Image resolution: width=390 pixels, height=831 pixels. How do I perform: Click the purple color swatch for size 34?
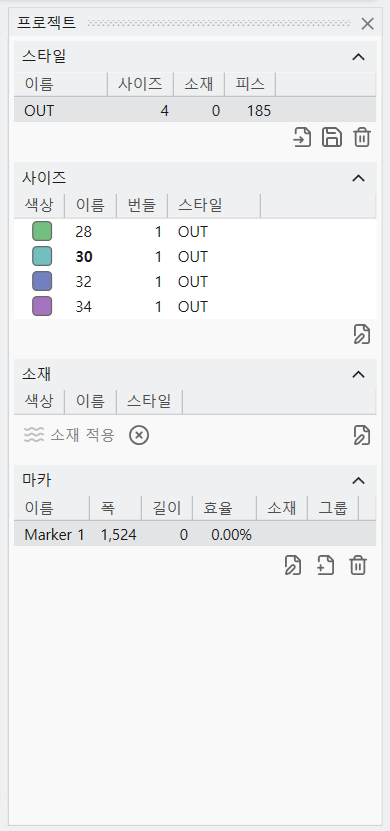tap(42, 306)
